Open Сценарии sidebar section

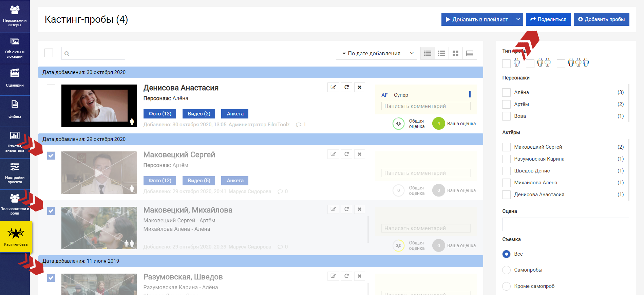pos(15,79)
